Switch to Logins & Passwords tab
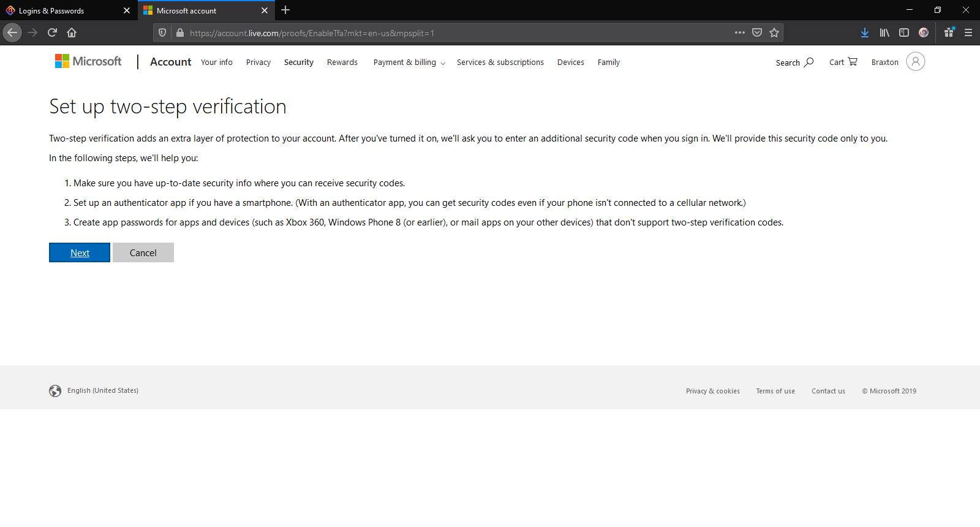This screenshot has width=980, height=527. click(x=68, y=10)
